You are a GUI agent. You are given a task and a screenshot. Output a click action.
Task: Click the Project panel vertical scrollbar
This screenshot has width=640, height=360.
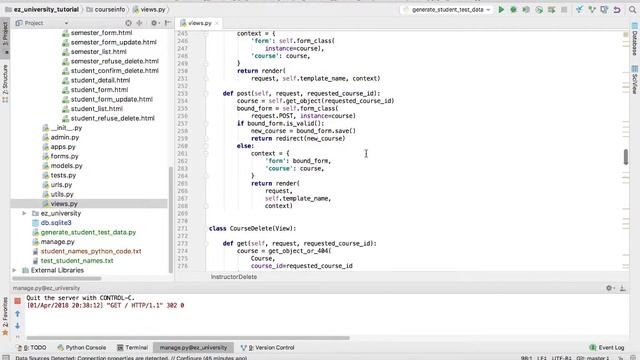coord(171,220)
